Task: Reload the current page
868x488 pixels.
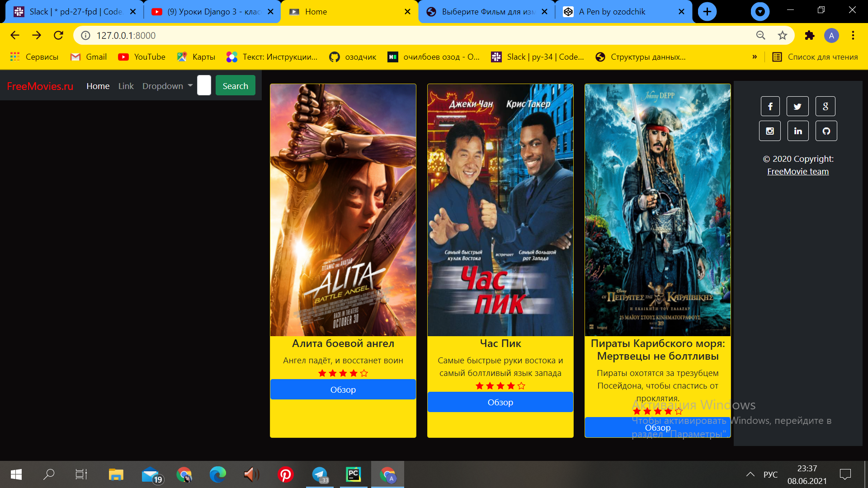Action: pos(58,35)
